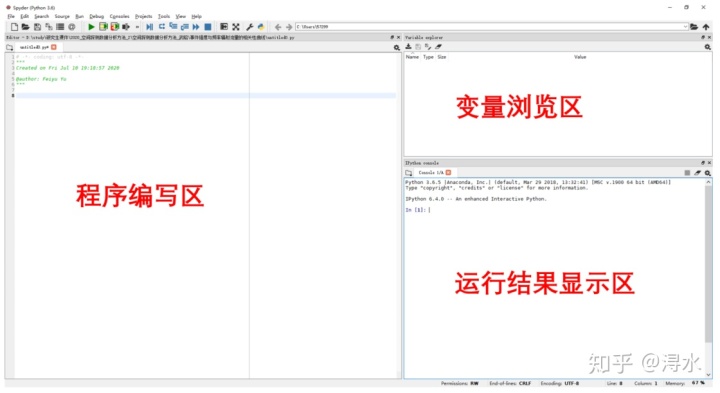Open Preferences with the wrench icon
Image resolution: width=720 pixels, height=393 pixels.
[250, 27]
